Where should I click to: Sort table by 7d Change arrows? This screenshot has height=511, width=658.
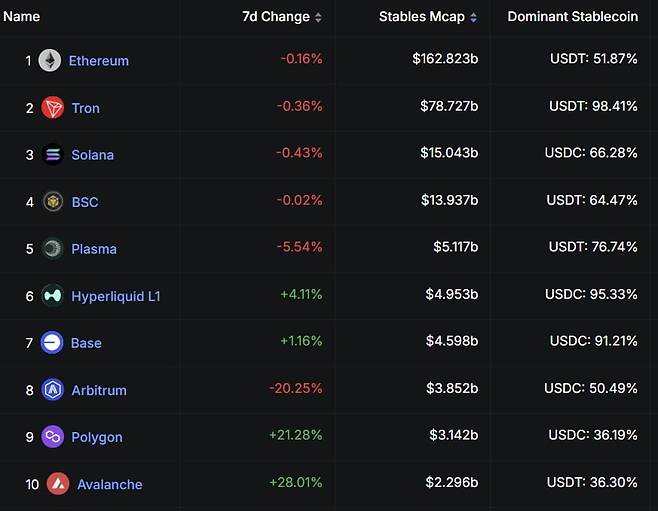click(x=318, y=17)
